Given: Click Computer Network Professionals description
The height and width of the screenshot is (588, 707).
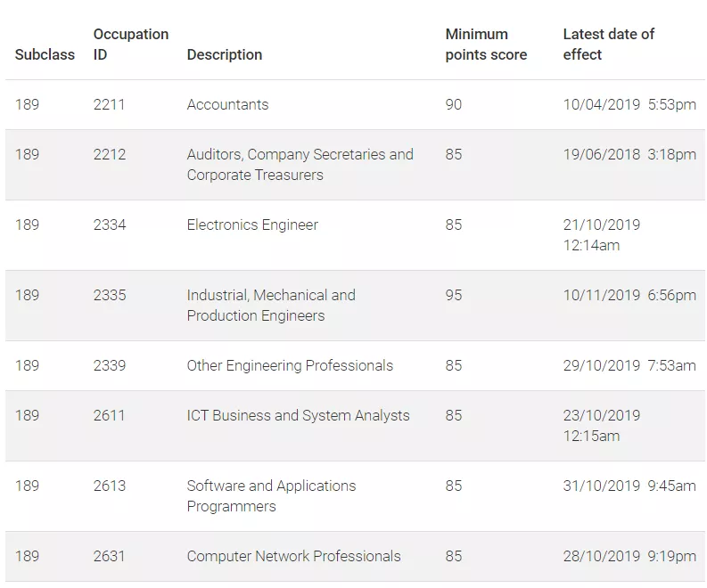Looking at the screenshot, I should 293,556.
